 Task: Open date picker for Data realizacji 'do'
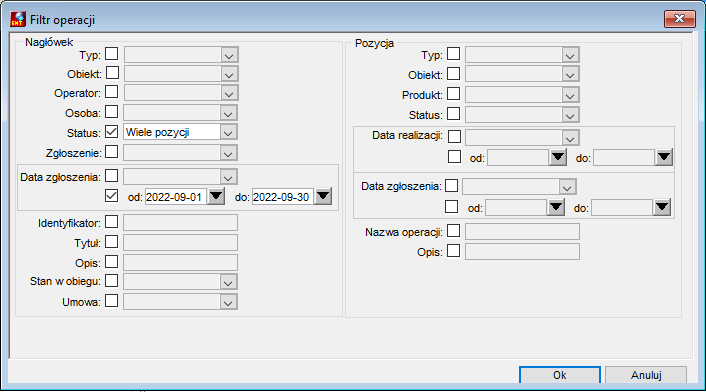pos(664,158)
